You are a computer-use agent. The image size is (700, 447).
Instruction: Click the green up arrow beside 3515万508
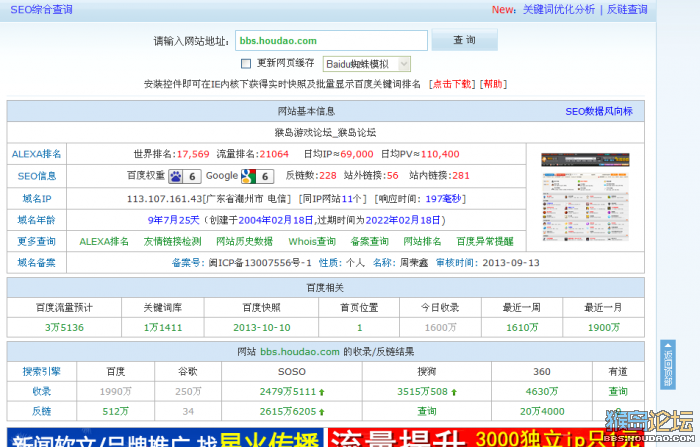(x=454, y=392)
